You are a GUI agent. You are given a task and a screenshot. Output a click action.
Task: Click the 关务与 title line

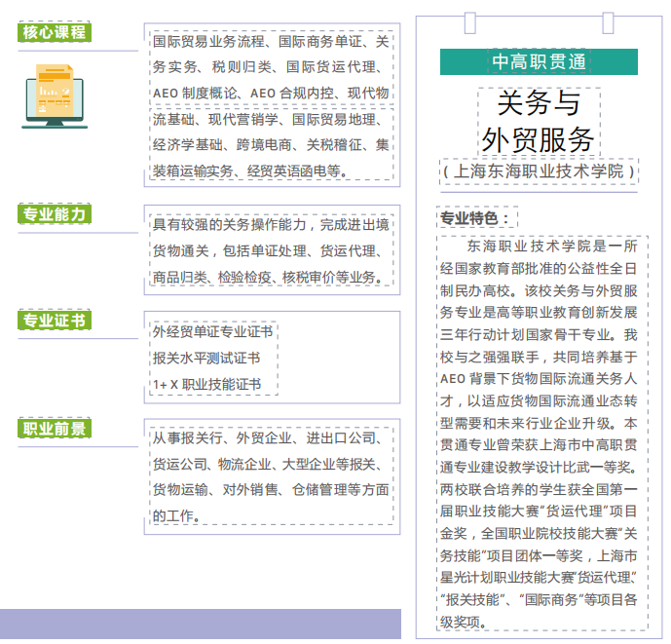pos(539,102)
